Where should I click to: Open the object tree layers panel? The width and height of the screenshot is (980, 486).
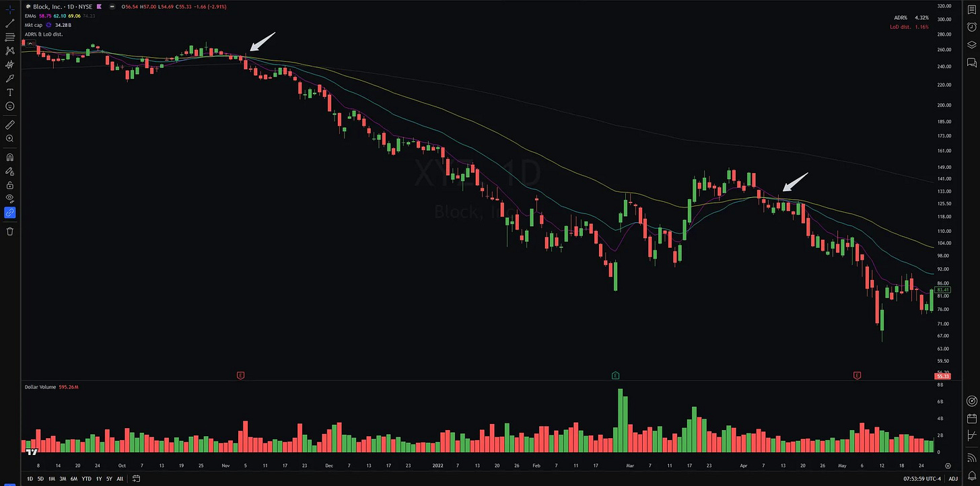click(x=971, y=44)
